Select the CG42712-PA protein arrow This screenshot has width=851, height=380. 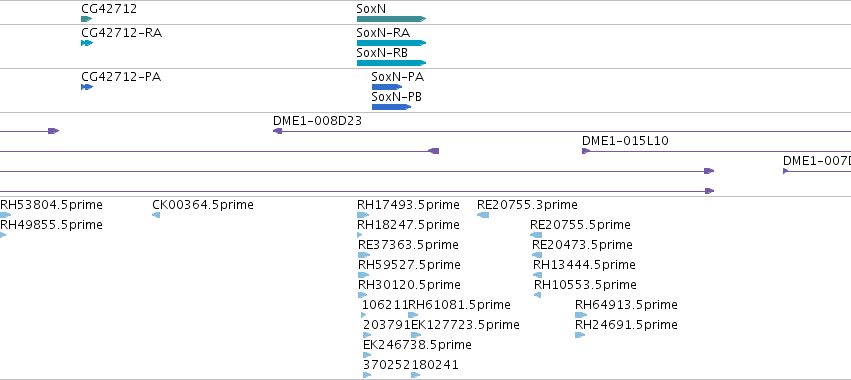87,87
